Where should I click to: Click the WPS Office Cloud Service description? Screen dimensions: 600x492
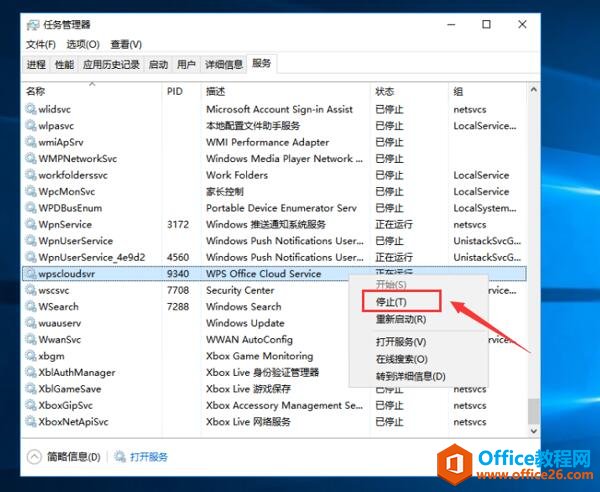(263, 274)
